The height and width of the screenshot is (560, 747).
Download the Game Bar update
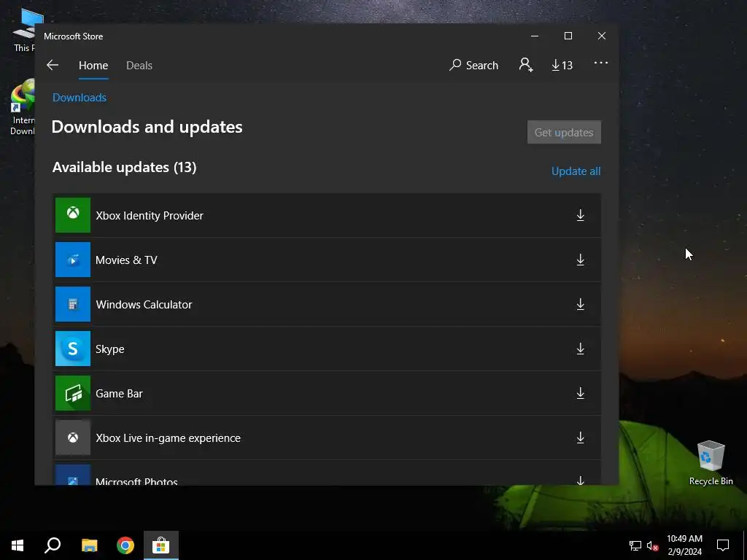point(580,393)
